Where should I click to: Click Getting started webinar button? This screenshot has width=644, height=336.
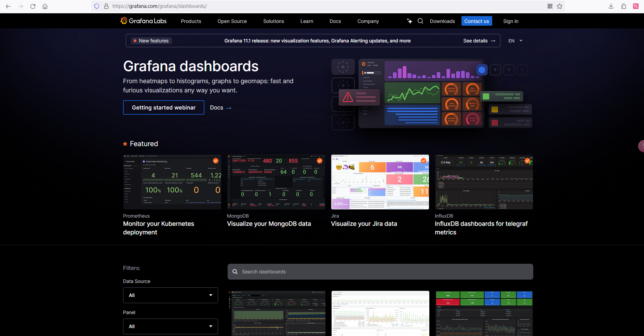click(x=163, y=107)
